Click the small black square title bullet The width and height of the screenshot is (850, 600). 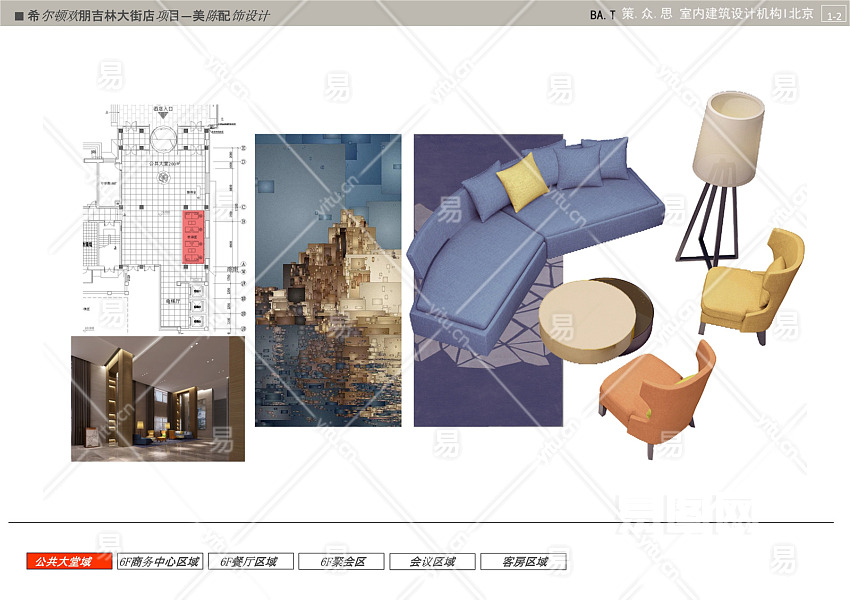19,15
